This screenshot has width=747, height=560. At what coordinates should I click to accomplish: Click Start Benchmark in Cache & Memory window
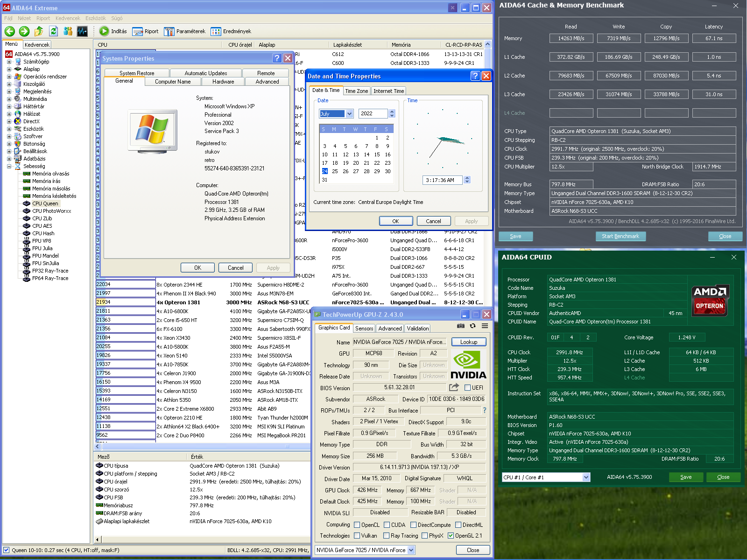tap(620, 236)
